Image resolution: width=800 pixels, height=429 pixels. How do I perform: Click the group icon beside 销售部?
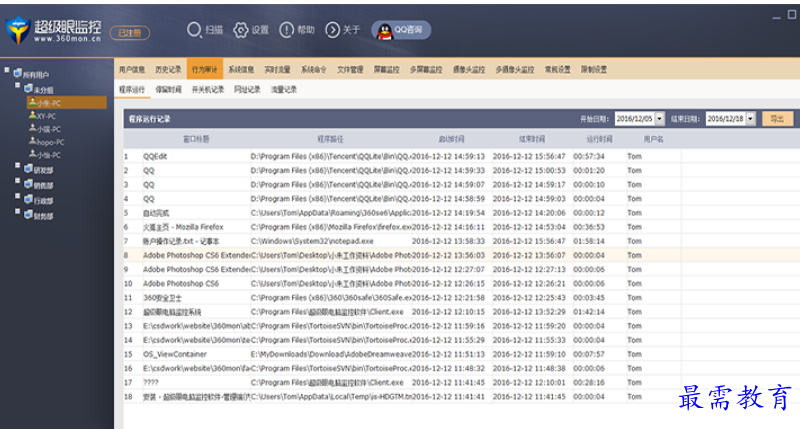(x=29, y=184)
